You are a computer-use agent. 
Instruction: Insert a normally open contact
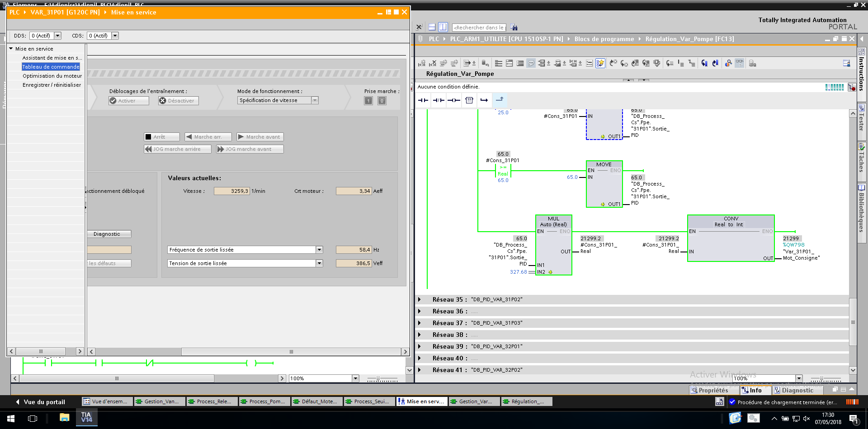423,100
